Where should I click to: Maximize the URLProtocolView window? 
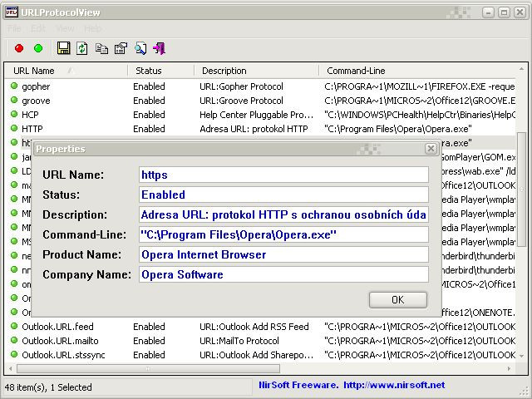pyautogui.click(x=504, y=12)
